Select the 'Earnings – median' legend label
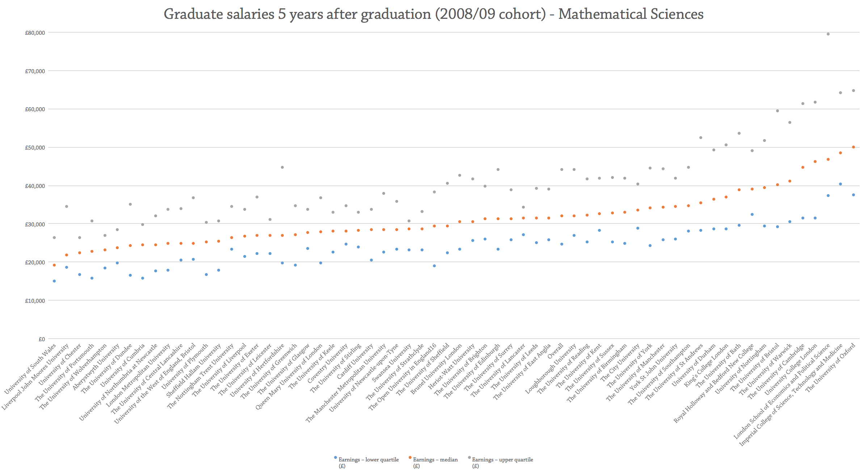 (x=435, y=460)
